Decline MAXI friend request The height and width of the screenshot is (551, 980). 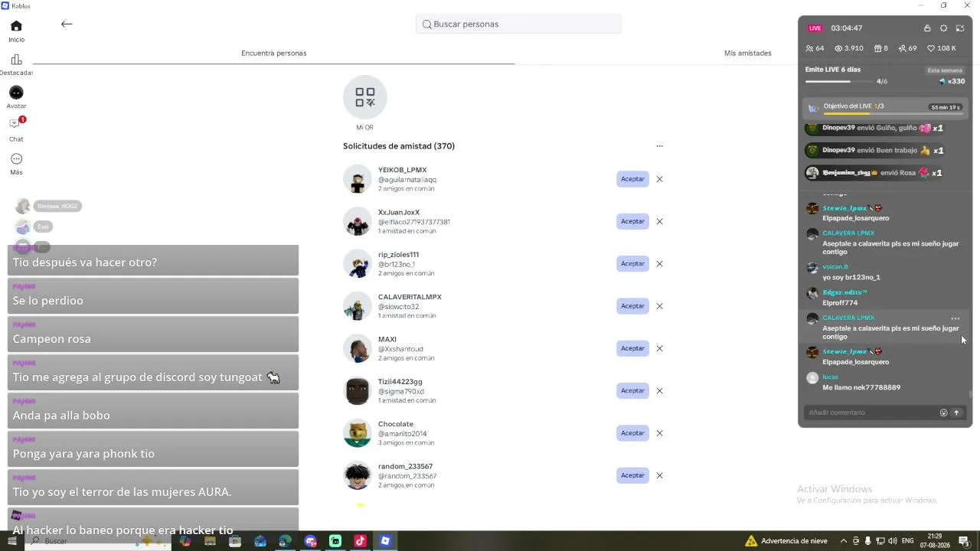[659, 348]
